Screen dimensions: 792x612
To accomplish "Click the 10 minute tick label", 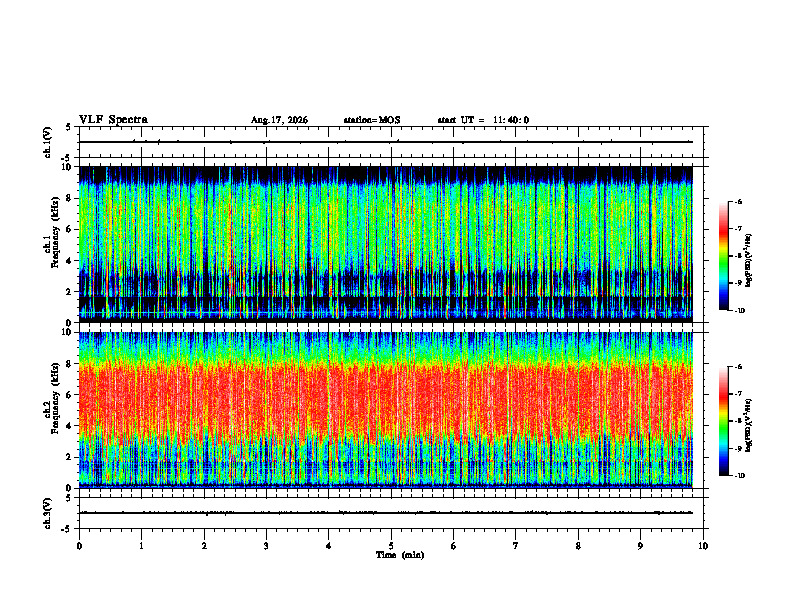I will coord(703,546).
